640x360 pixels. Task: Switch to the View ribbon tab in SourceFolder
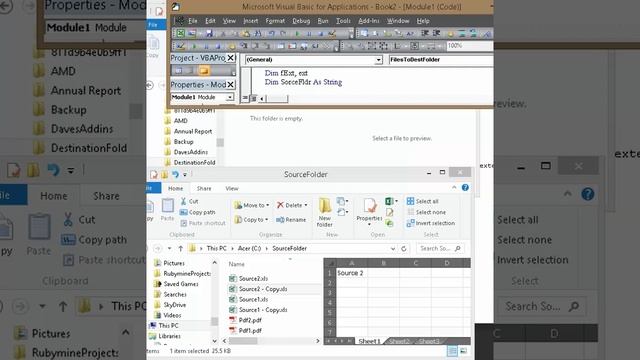point(232,188)
